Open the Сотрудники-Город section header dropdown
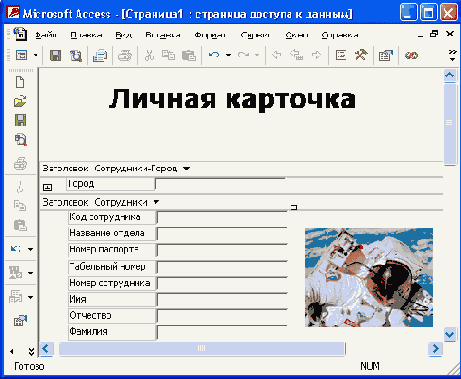461x379 pixels. tap(187, 169)
